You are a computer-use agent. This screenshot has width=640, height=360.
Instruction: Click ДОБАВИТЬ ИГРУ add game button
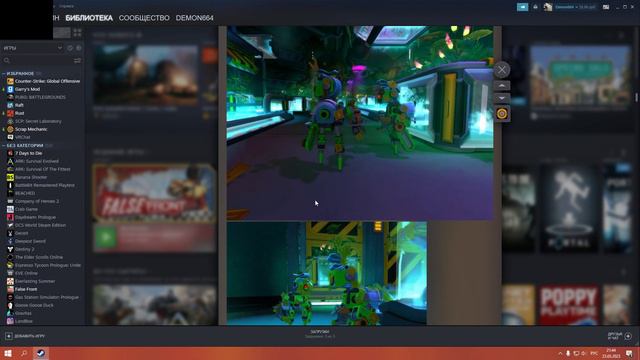pos(25,336)
